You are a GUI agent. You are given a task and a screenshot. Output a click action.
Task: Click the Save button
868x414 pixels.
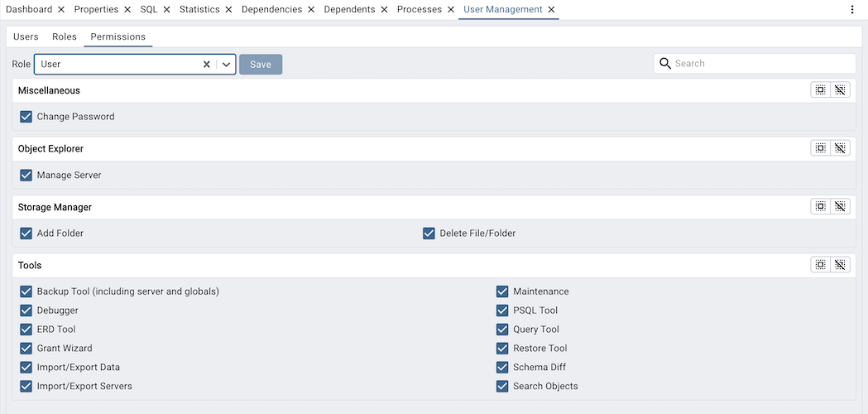(x=261, y=65)
